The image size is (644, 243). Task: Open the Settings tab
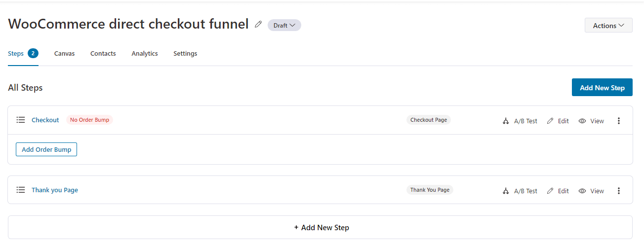pos(185,53)
